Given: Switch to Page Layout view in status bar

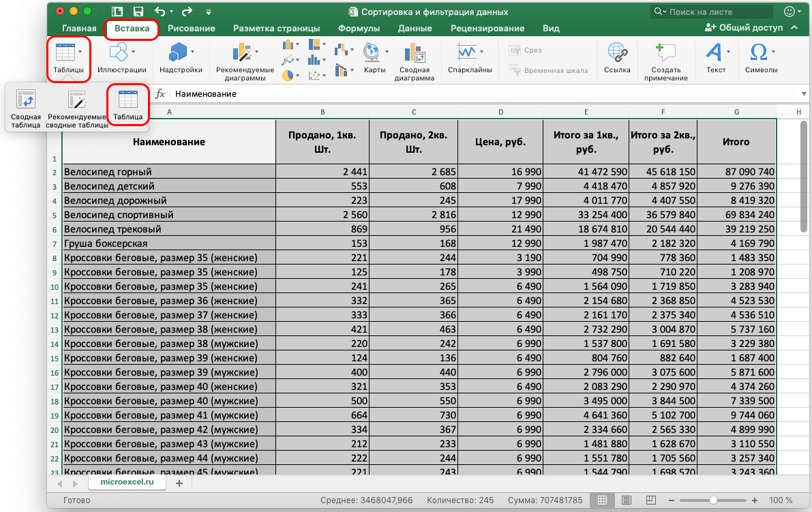Looking at the screenshot, I should click(627, 500).
